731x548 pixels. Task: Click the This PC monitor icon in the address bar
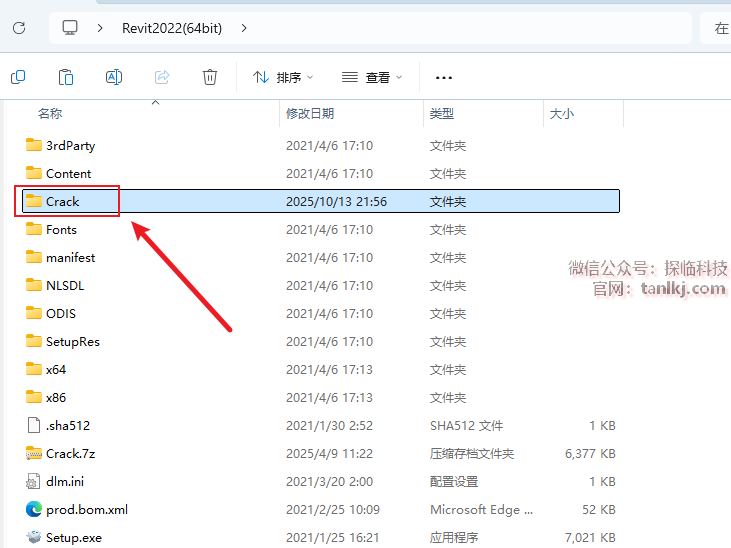(70, 28)
